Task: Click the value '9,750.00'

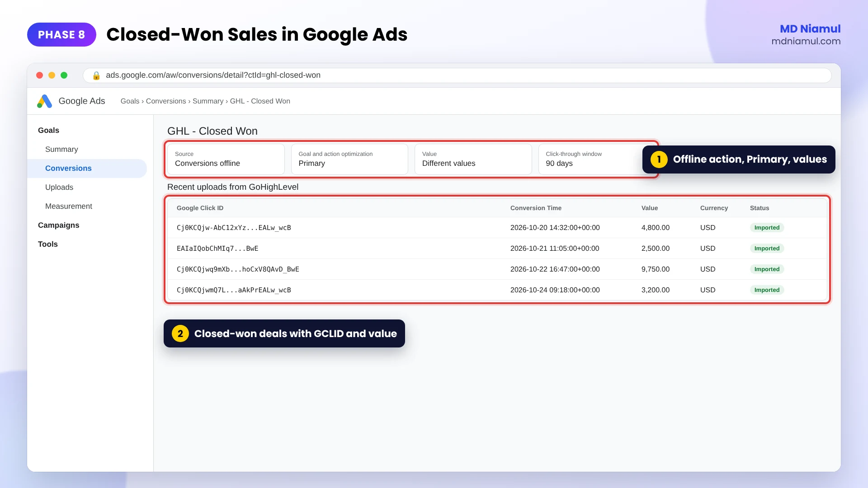Action: pyautogui.click(x=656, y=269)
